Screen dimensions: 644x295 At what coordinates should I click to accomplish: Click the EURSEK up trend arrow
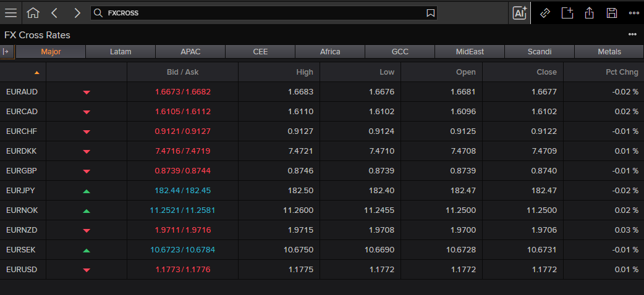click(x=87, y=250)
